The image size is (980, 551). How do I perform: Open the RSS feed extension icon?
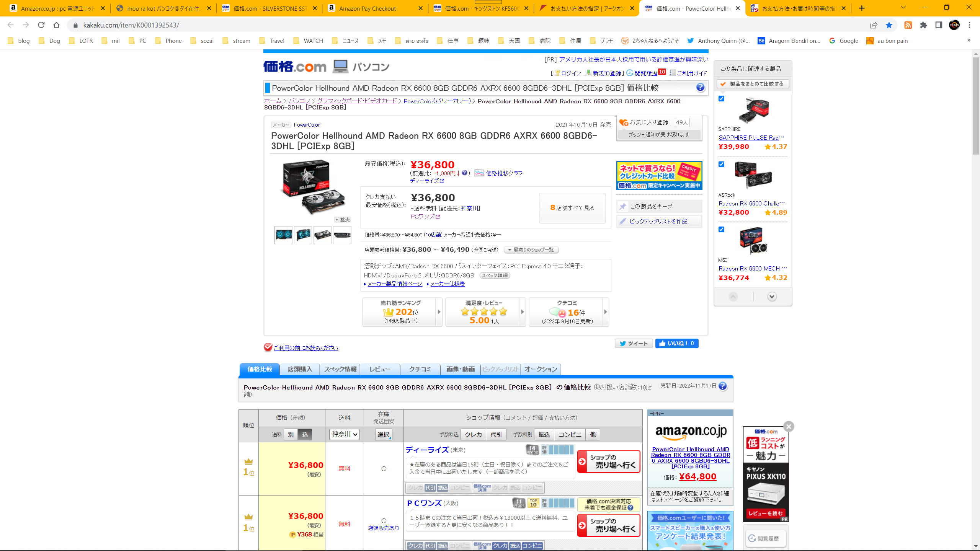(908, 25)
